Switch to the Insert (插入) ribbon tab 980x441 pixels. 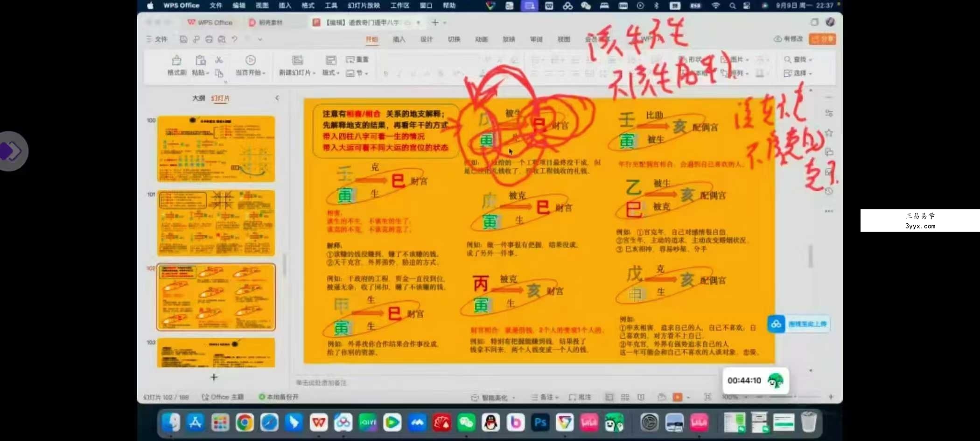pos(399,39)
